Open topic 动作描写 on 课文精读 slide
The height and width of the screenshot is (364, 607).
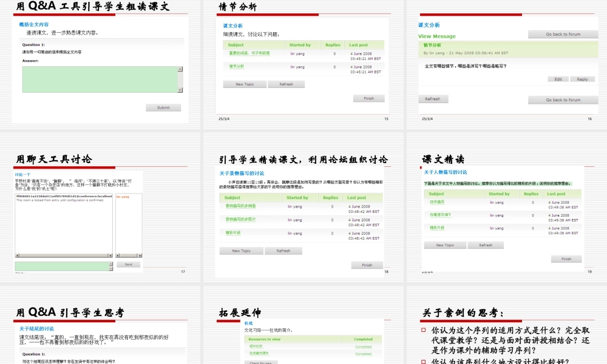pyautogui.click(x=437, y=202)
